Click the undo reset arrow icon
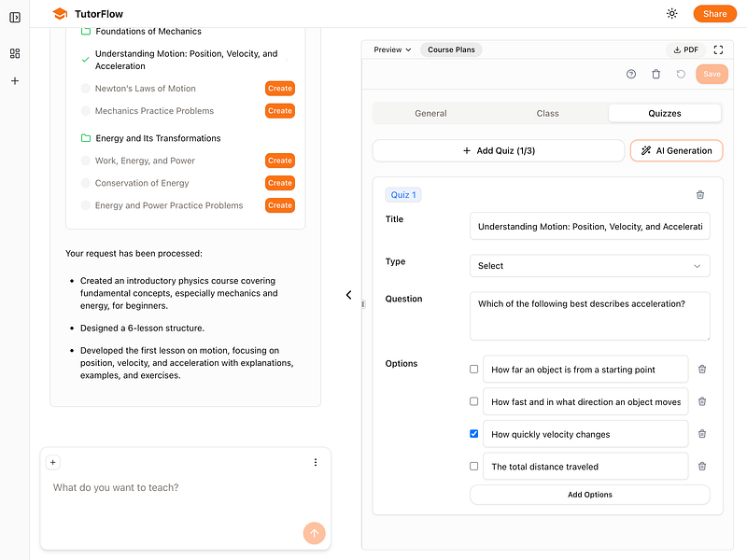Viewport: 747px width, 560px height. 681,74
